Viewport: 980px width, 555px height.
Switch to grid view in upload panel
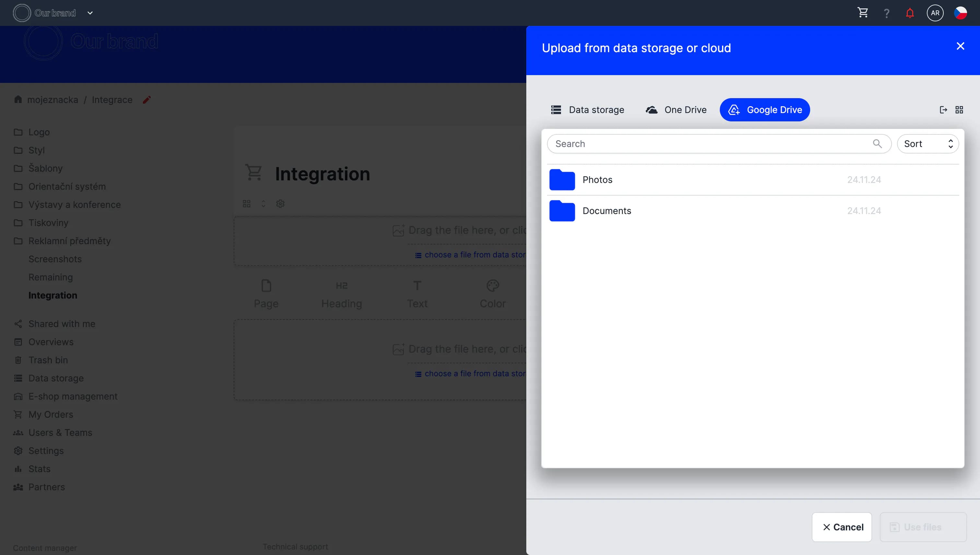click(959, 110)
